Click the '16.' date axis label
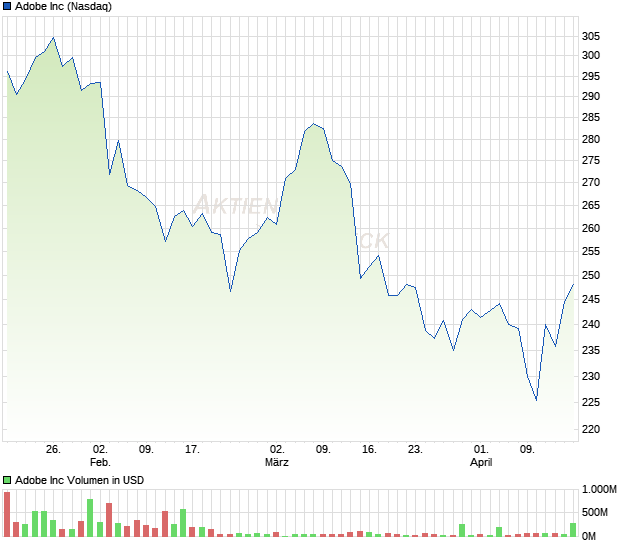This screenshot has height=546, width=620. [369, 450]
